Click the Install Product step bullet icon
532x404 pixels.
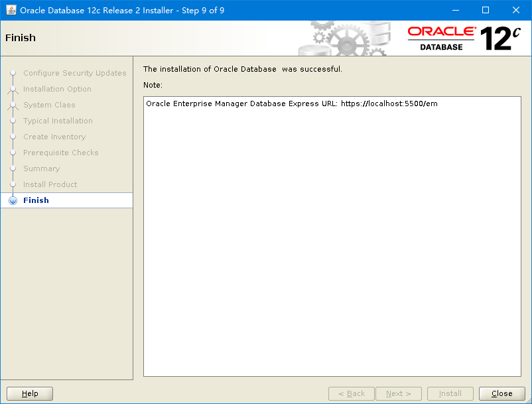pyautogui.click(x=13, y=184)
